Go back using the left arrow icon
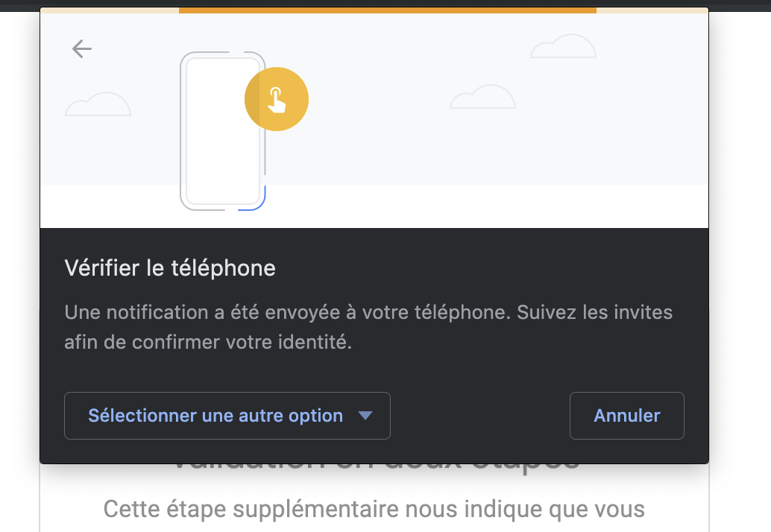This screenshot has width=771, height=532. pos(81,49)
